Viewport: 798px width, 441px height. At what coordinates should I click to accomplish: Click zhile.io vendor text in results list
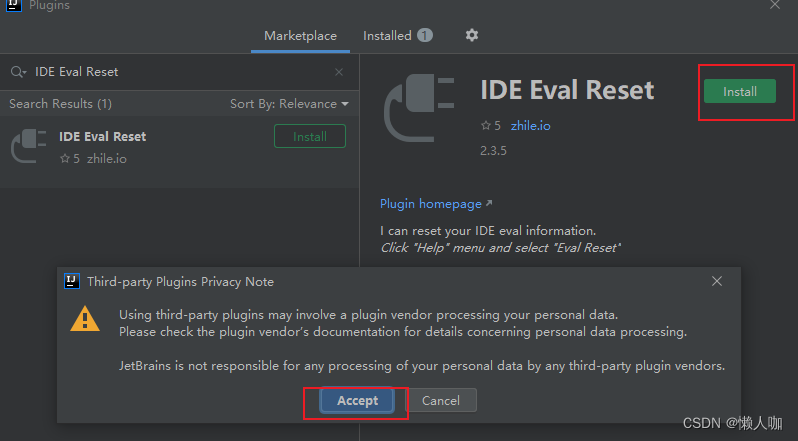(106, 159)
